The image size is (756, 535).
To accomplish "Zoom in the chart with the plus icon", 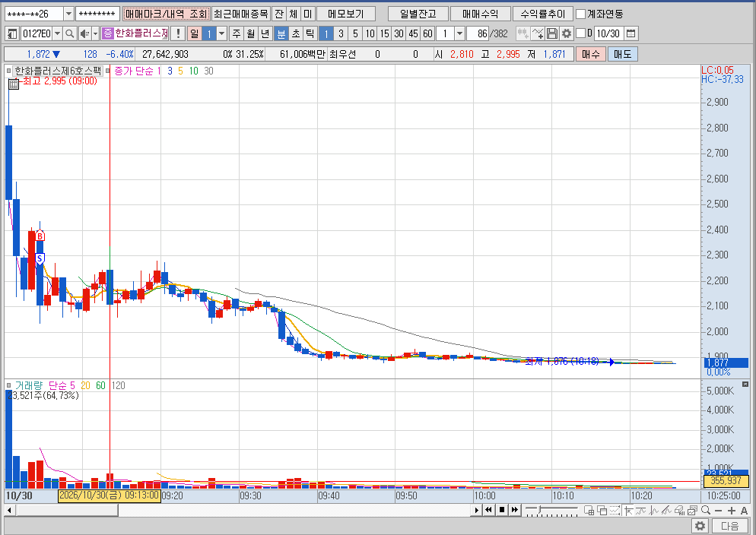I will (x=732, y=511).
